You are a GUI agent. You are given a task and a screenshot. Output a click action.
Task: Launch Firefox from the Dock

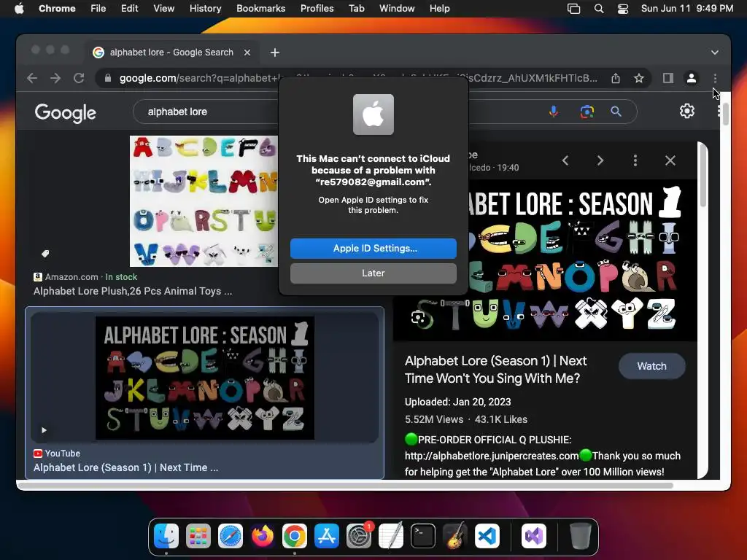[x=263, y=536]
